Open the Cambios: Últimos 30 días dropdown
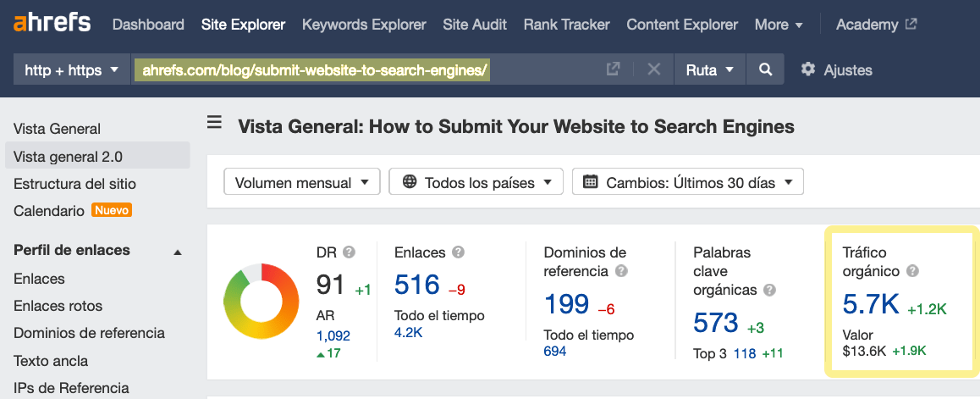980x399 pixels. (x=687, y=181)
